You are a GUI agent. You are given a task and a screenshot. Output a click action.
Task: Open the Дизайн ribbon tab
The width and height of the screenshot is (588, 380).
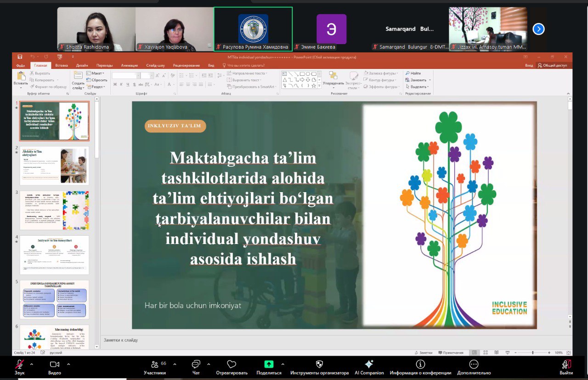[82, 65]
